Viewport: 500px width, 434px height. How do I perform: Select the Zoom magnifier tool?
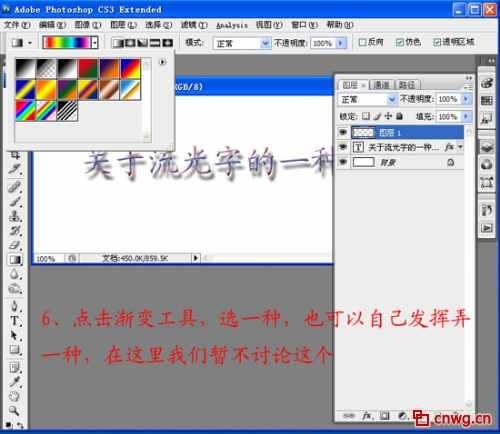(x=14, y=411)
